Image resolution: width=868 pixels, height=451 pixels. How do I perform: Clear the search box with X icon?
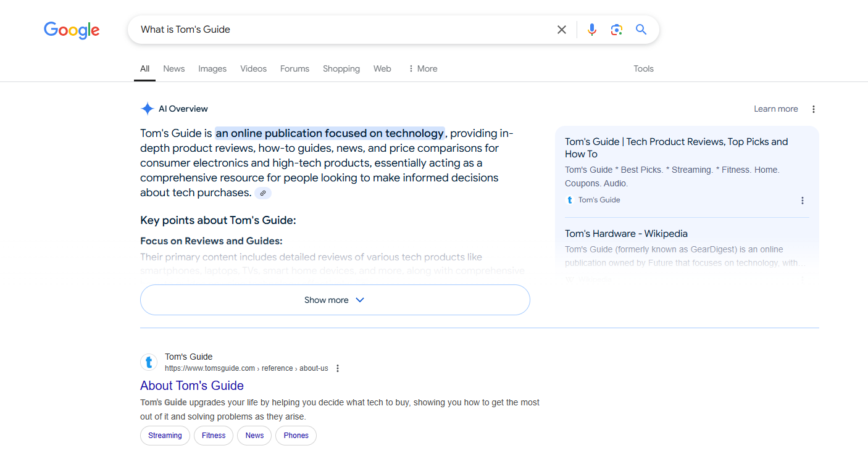point(561,30)
